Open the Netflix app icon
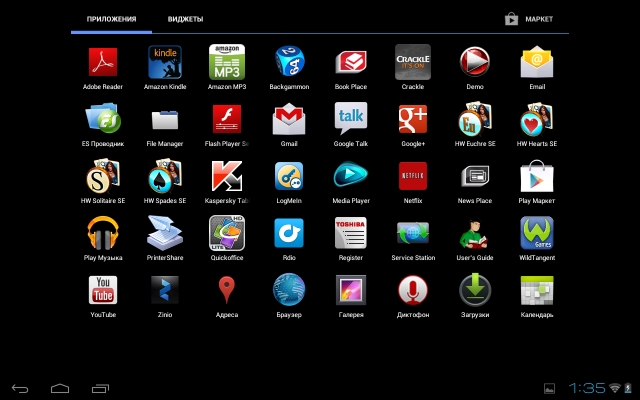 pyautogui.click(x=413, y=177)
